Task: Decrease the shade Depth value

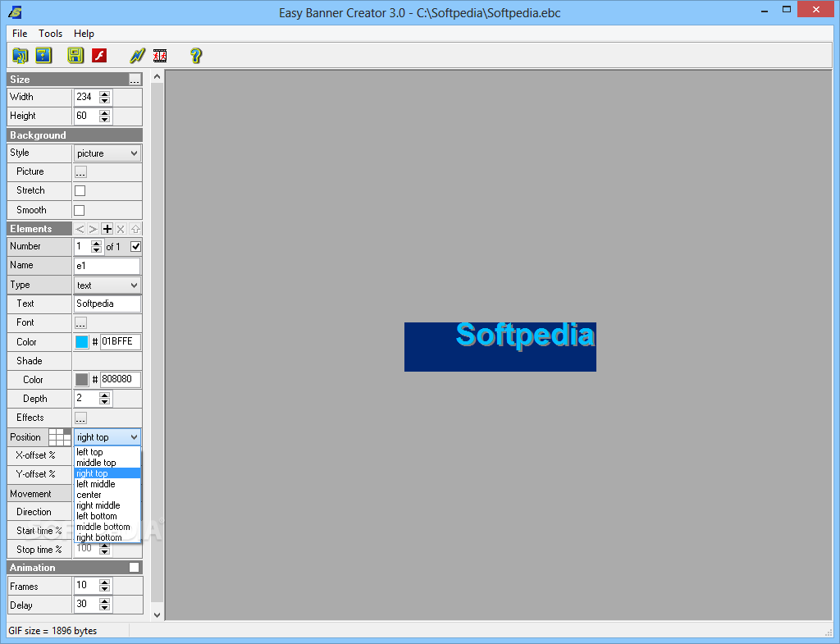Action: pos(105,402)
